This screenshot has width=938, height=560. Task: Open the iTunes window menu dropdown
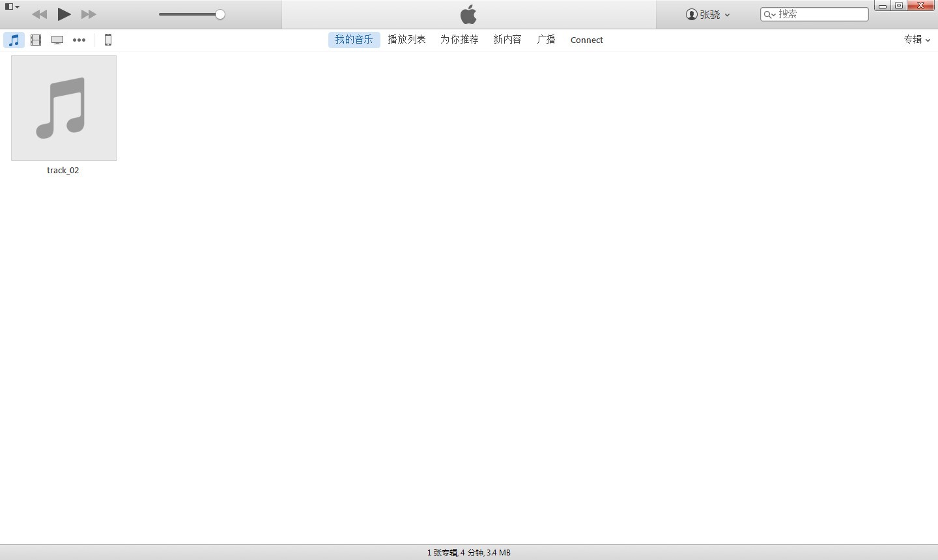(12, 7)
